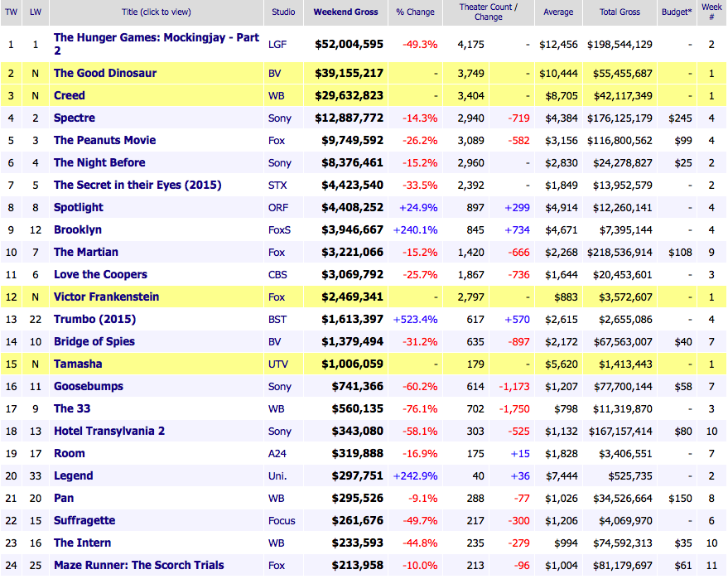Open Love the Coopers link
The width and height of the screenshot is (728, 579).
(100, 274)
